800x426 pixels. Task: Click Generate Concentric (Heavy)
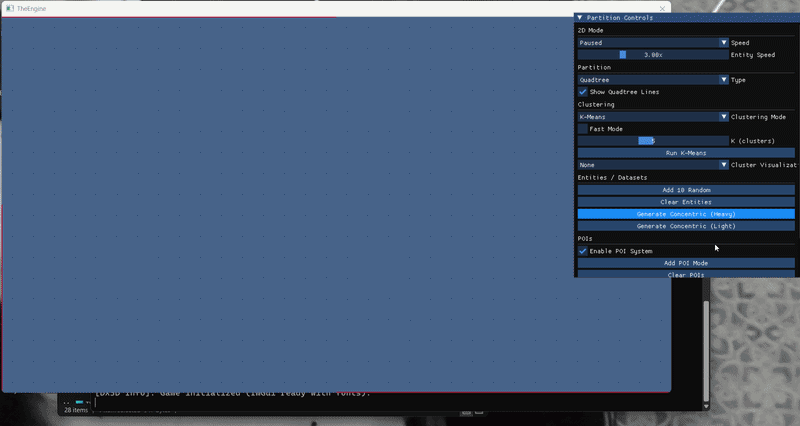coord(686,214)
